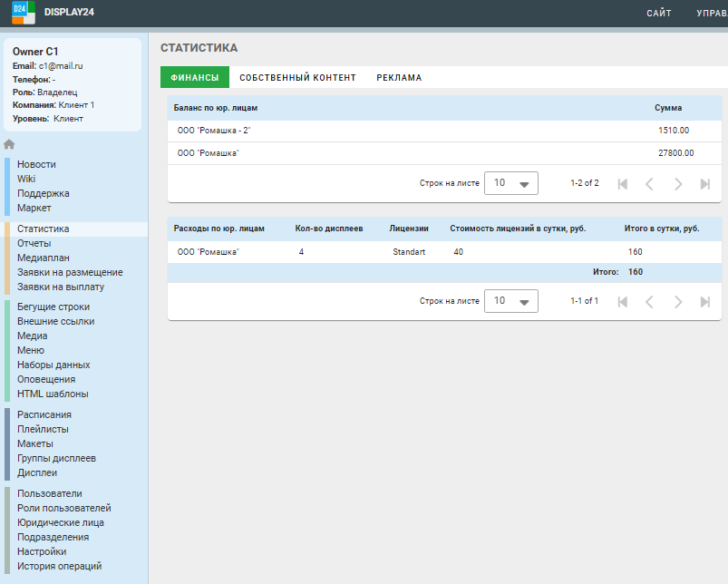Switch to the Реклама tab

point(399,78)
